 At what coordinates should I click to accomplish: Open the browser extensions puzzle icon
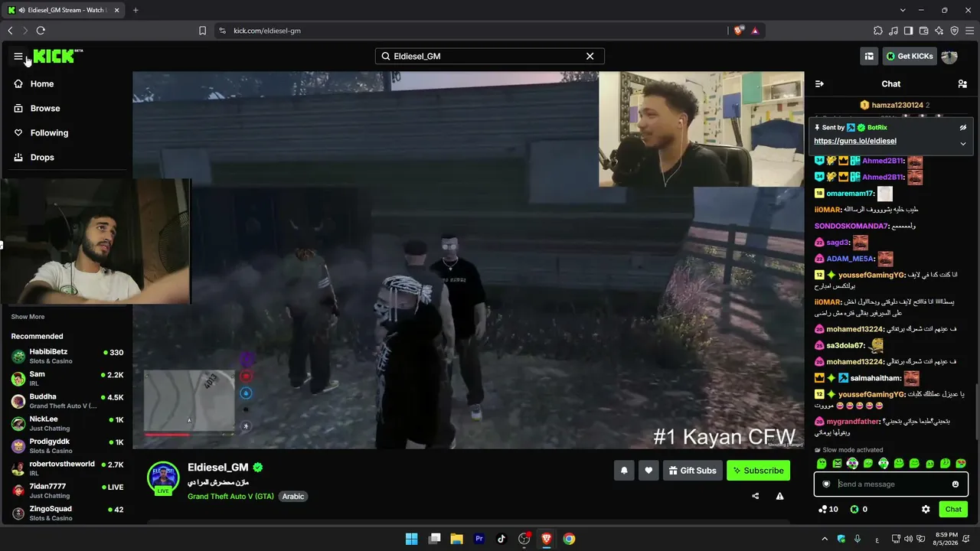tap(877, 31)
